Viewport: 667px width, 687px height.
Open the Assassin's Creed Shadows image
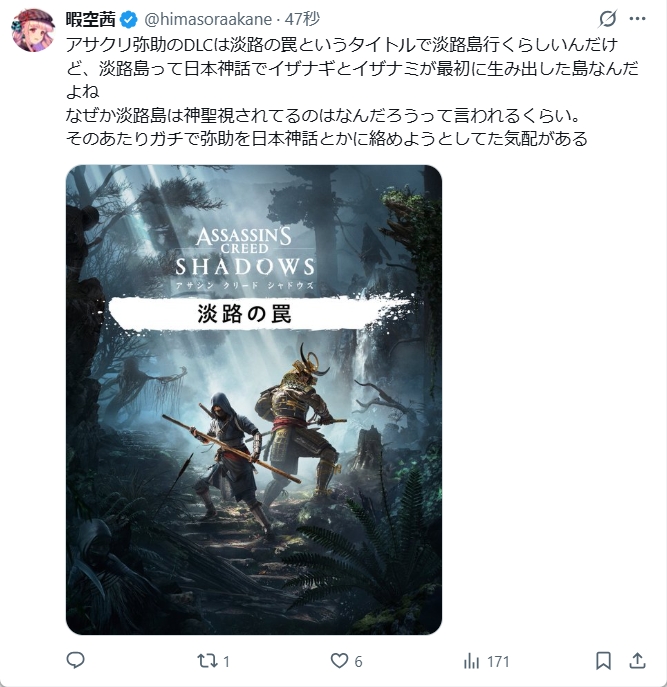(254, 400)
